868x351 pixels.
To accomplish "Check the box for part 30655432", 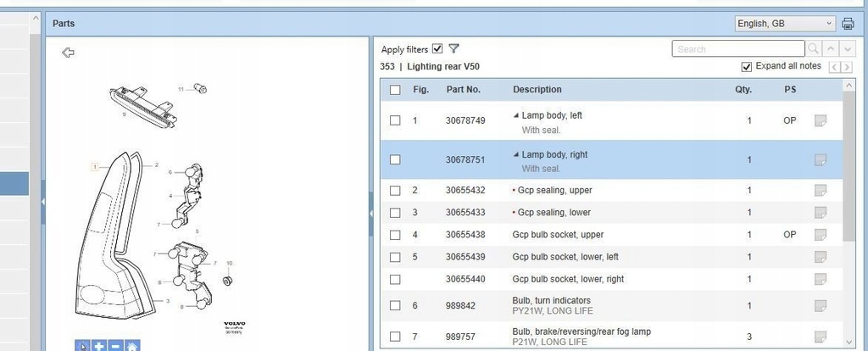I will [395, 191].
